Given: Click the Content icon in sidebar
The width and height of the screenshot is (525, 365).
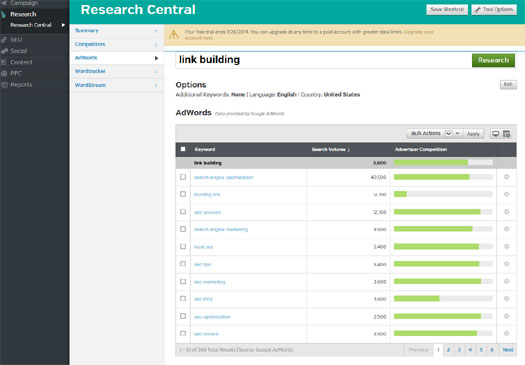Looking at the screenshot, I should pyautogui.click(x=4, y=62).
